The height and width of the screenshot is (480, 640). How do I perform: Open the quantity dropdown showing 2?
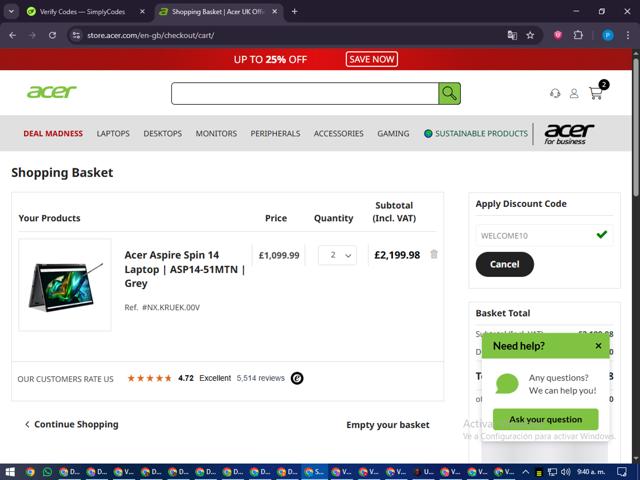[x=338, y=255]
